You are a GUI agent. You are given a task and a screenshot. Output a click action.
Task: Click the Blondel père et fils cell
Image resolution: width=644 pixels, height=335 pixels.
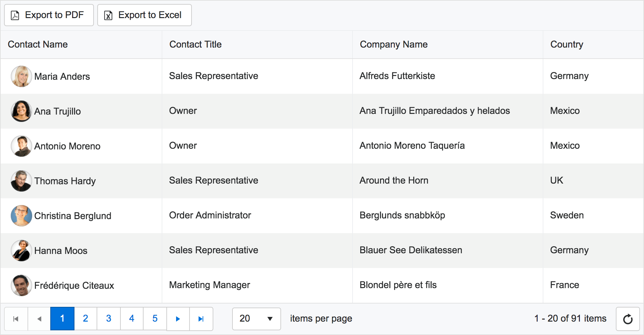coord(398,285)
